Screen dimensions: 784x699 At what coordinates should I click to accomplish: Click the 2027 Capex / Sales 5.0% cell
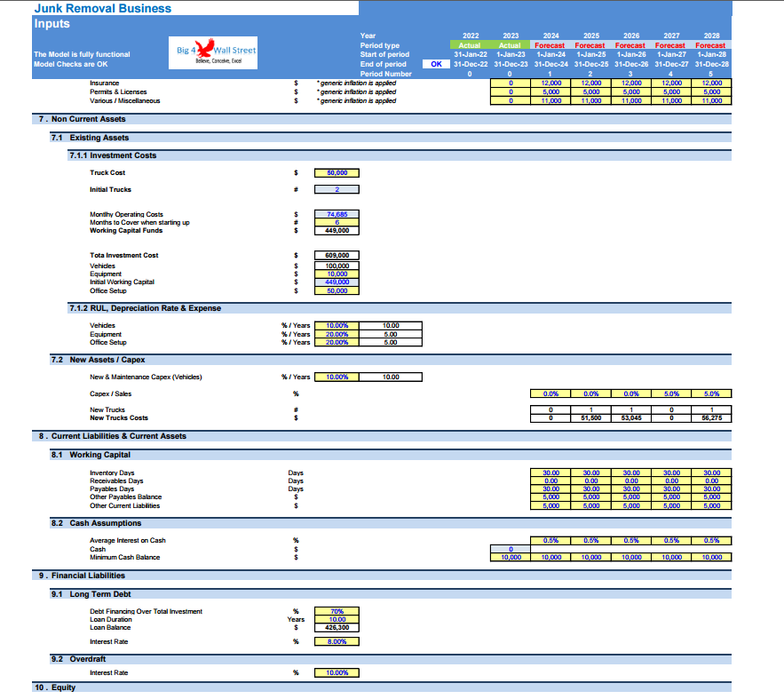click(671, 394)
